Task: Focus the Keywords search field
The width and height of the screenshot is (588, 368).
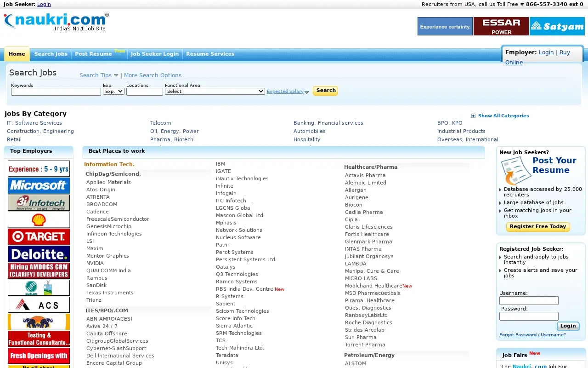Action: 56,92
